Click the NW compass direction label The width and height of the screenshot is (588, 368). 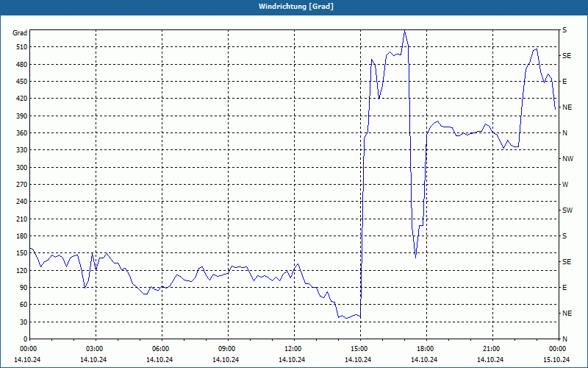[x=567, y=159]
